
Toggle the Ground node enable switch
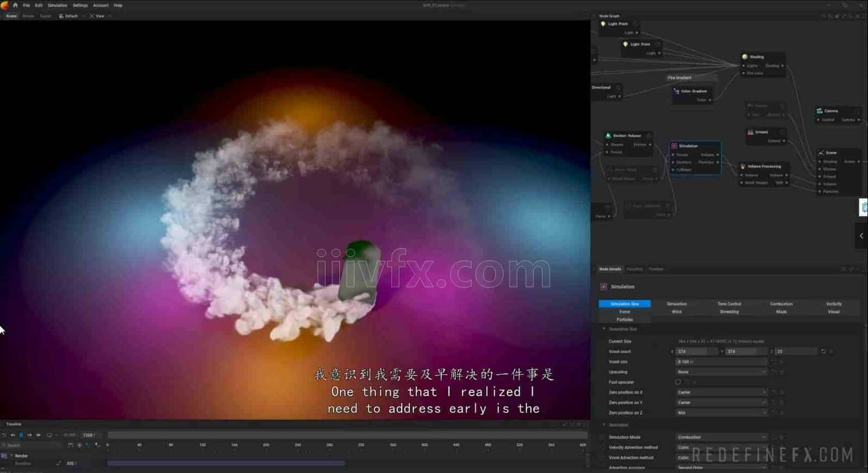click(782, 132)
